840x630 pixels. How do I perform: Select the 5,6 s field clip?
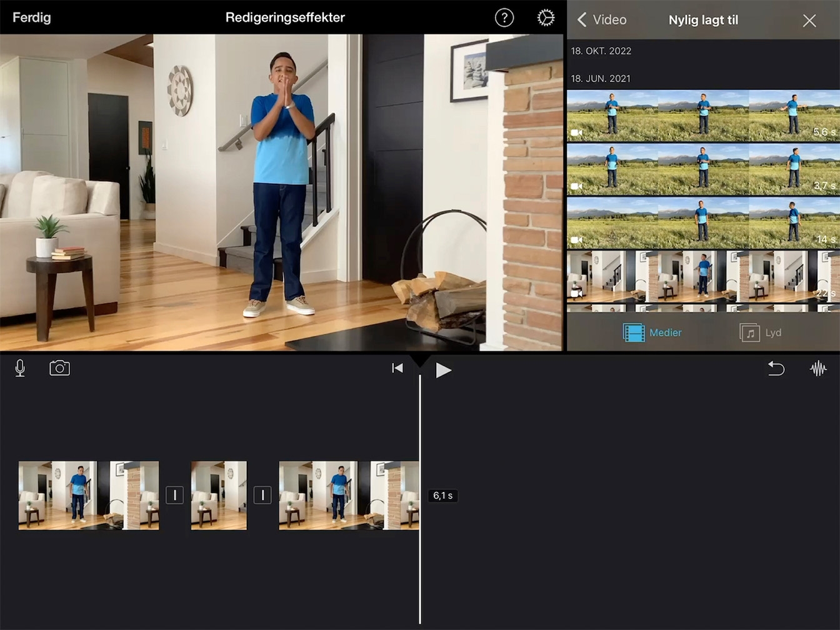(703, 116)
